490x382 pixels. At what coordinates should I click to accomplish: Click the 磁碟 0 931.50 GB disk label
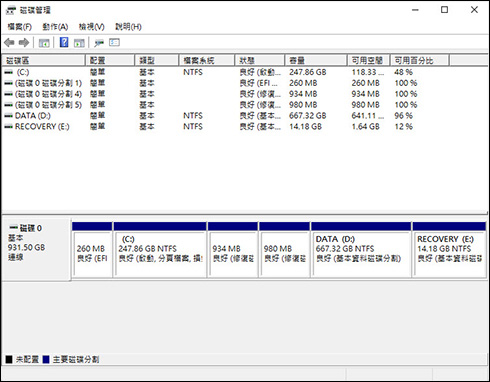[x=36, y=249]
